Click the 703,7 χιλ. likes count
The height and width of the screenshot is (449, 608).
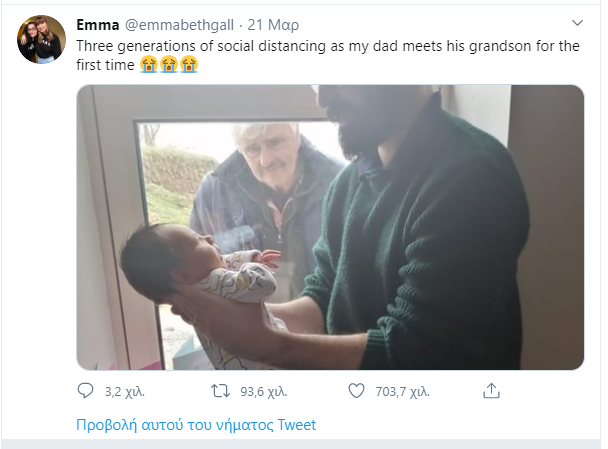(x=402, y=392)
